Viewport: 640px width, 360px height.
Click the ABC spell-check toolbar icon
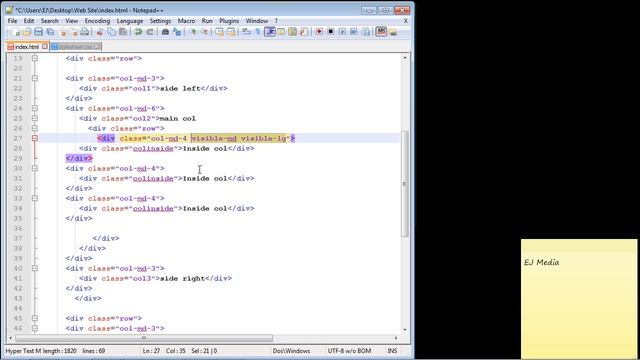381,32
